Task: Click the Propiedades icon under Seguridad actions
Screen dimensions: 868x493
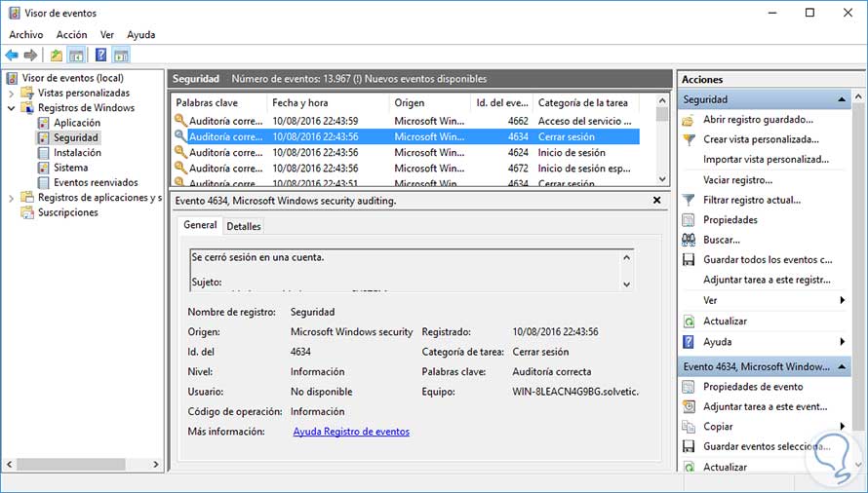Action: click(689, 220)
